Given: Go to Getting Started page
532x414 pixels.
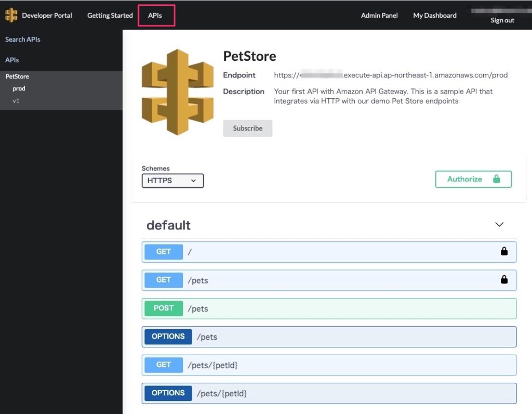Looking at the screenshot, I should pyautogui.click(x=110, y=16).
